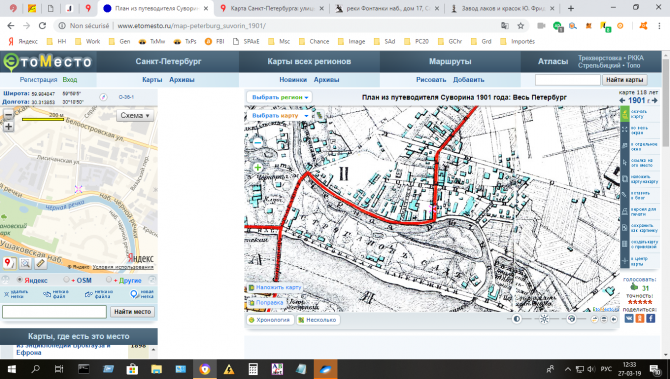670x379 pixels.
Task: Zoom out the Yandex map with minus
Action: [x=8, y=115]
